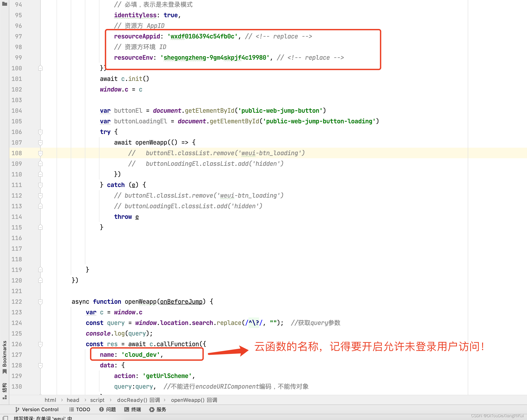Select "script" in the breadcrumb bar
This screenshot has height=420, width=527.
pyautogui.click(x=97, y=400)
